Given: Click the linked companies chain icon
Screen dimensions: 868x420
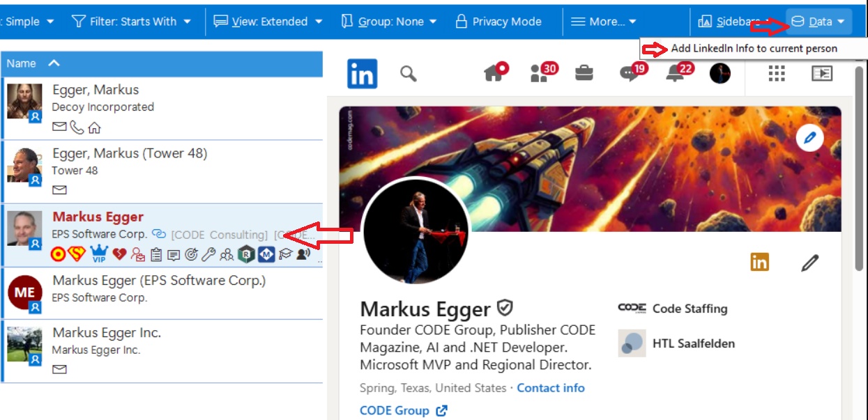Looking at the screenshot, I should tap(159, 235).
